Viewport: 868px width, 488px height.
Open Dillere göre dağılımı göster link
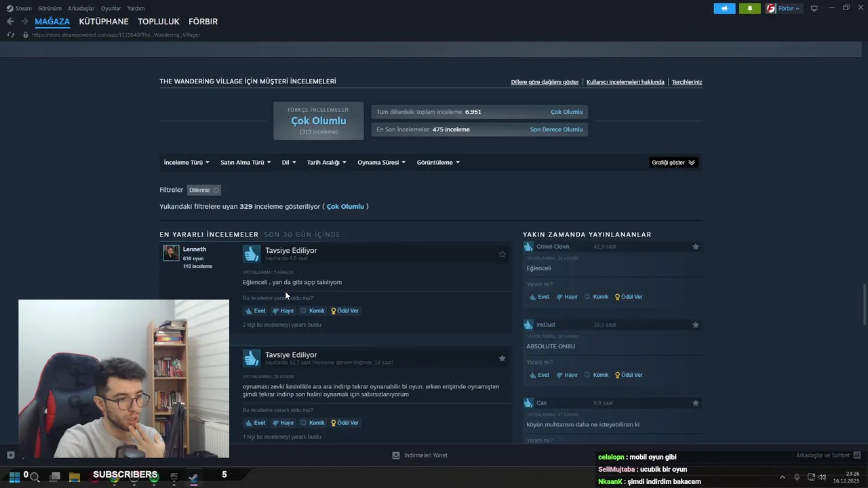coord(545,82)
